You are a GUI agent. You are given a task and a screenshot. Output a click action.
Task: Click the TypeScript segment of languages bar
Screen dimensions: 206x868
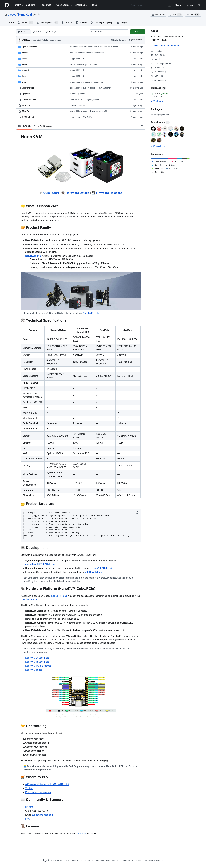[x=160, y=158]
